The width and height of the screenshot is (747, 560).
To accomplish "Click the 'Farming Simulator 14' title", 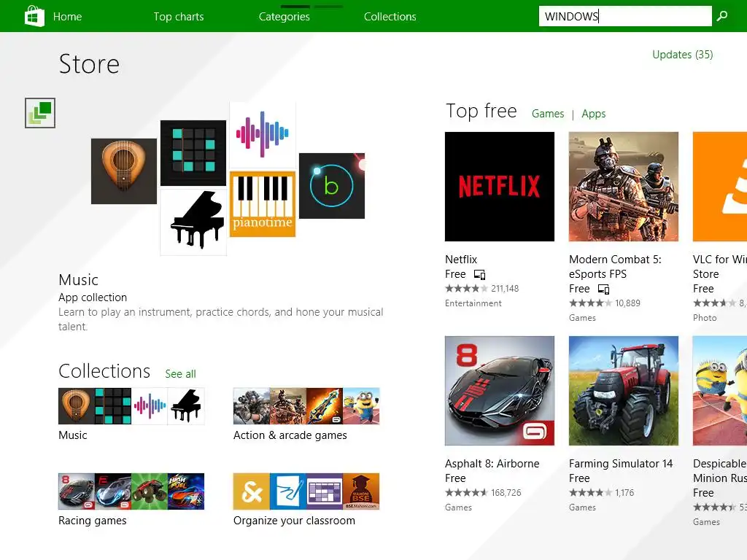I will [621, 464].
